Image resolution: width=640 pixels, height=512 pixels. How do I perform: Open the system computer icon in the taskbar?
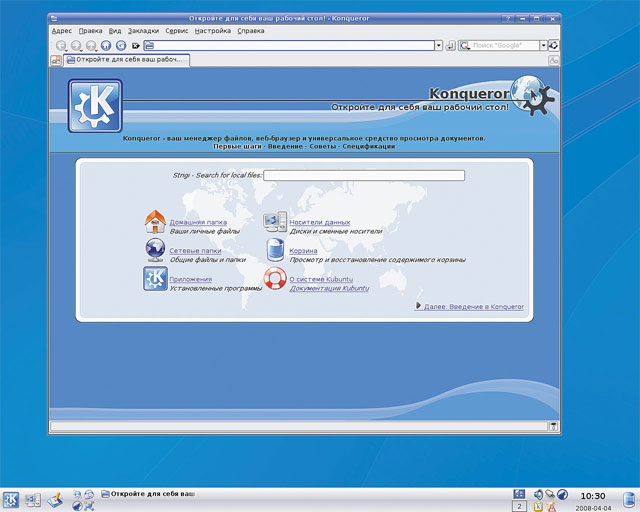click(33, 500)
